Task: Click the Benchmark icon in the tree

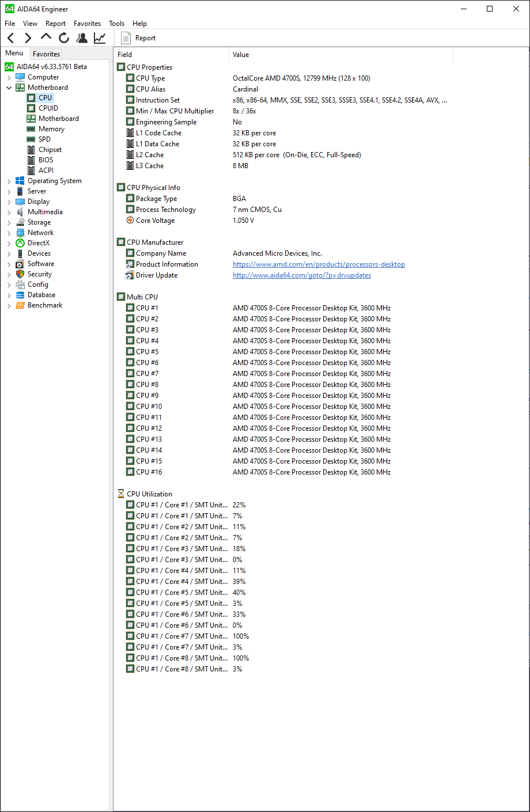Action: pyautogui.click(x=20, y=305)
